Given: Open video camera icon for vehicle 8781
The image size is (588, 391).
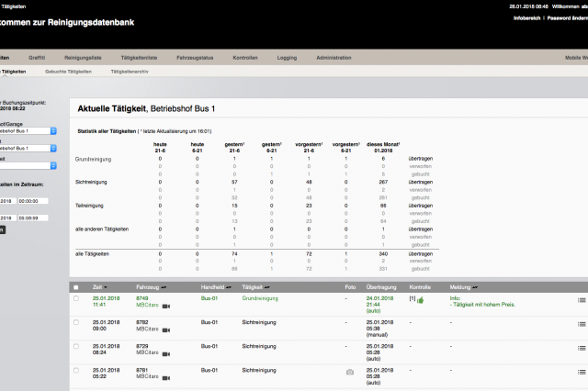Looking at the screenshot, I should pos(166,378).
